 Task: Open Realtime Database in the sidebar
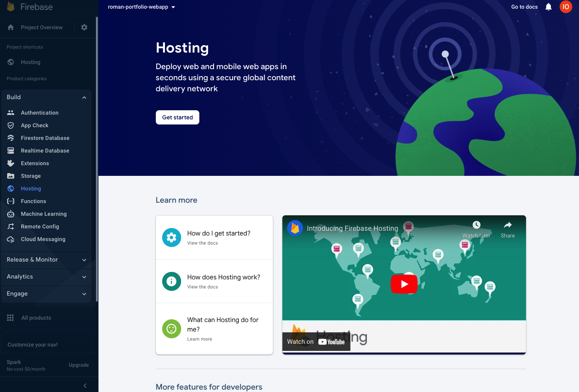pos(45,151)
